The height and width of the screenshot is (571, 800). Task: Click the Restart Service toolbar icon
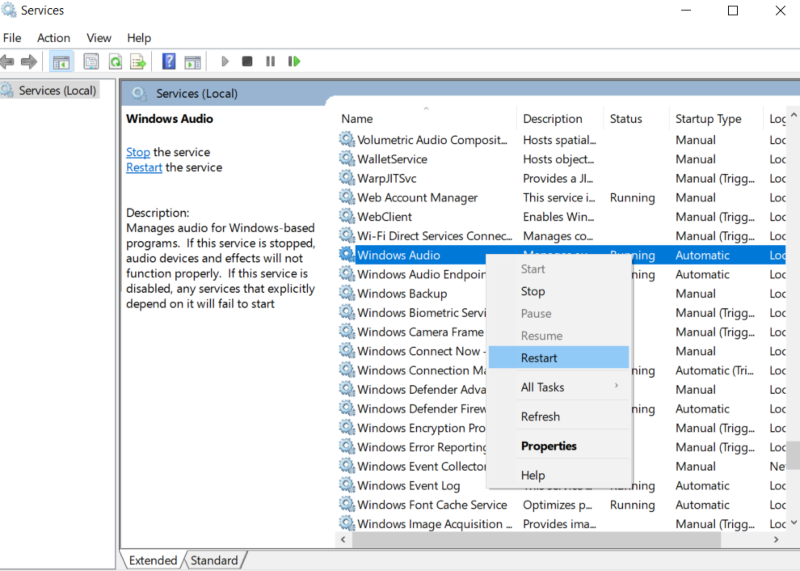coord(294,62)
